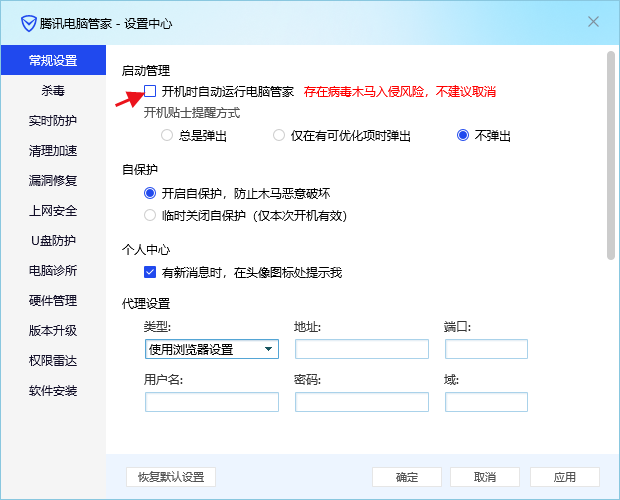
Task: Click the 个人中心 section heading
Action: point(146,250)
